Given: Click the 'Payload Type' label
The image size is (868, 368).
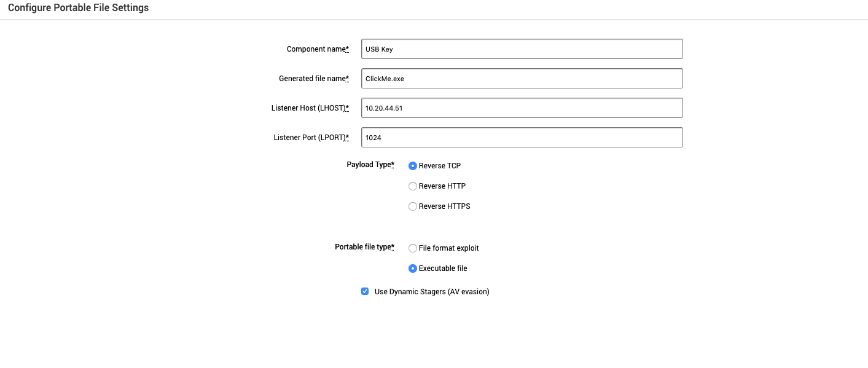Looking at the screenshot, I should pyautogui.click(x=369, y=165).
